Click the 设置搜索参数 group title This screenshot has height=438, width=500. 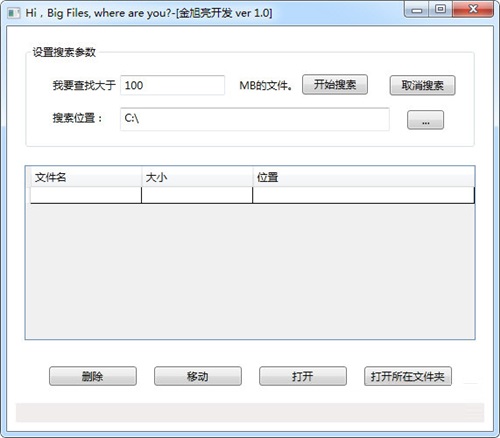coord(64,52)
